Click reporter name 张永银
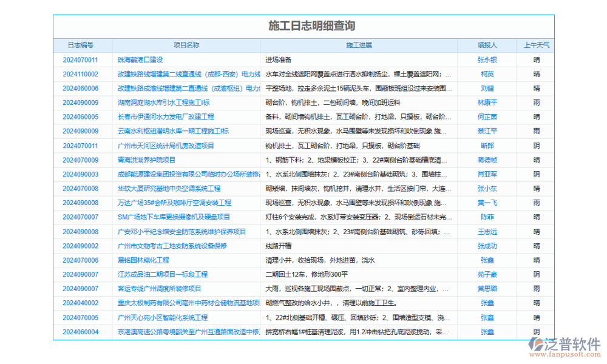Image resolution: width=607 pixels, height=364 pixels. pyautogui.click(x=487, y=60)
